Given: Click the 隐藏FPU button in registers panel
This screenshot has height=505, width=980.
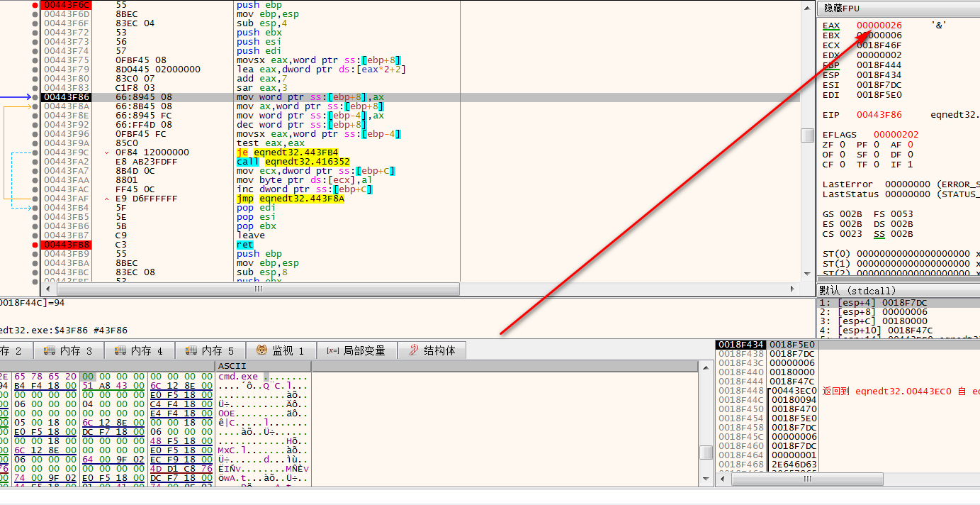Looking at the screenshot, I should coord(898,8).
